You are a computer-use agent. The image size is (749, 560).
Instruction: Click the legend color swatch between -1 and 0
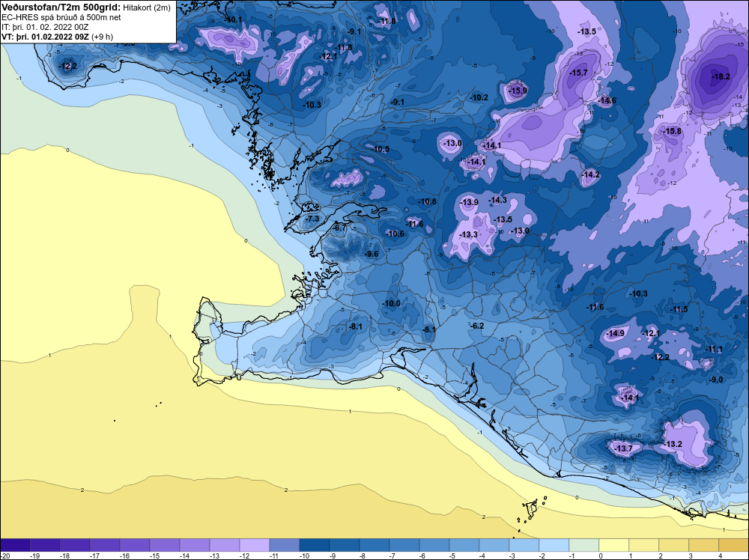coord(584,545)
